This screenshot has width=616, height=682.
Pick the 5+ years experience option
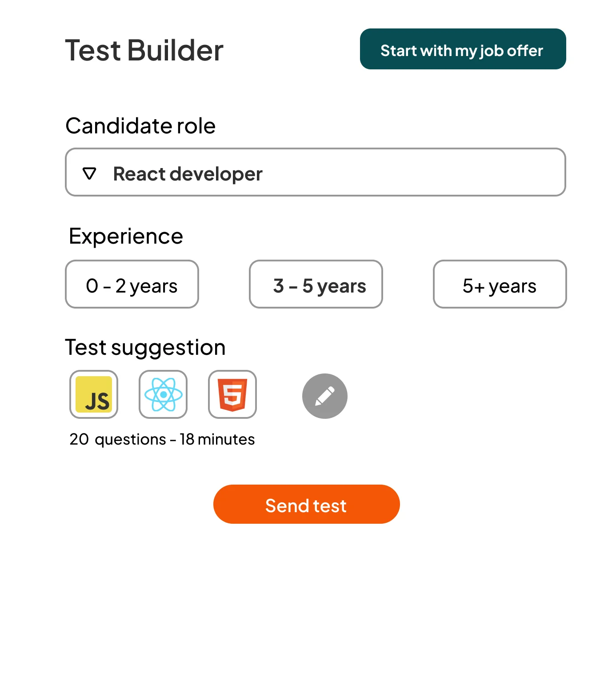(x=500, y=284)
